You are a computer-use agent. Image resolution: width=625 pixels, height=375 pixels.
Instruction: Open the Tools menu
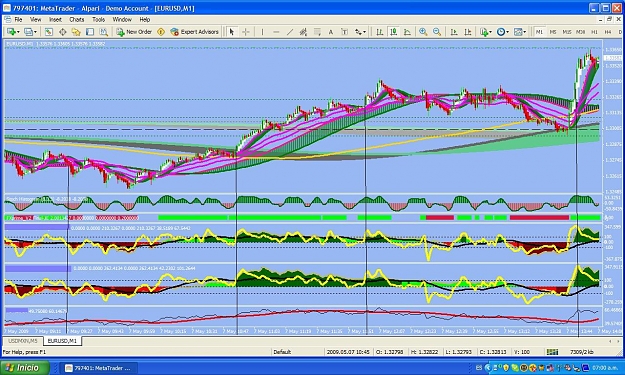click(x=98, y=19)
